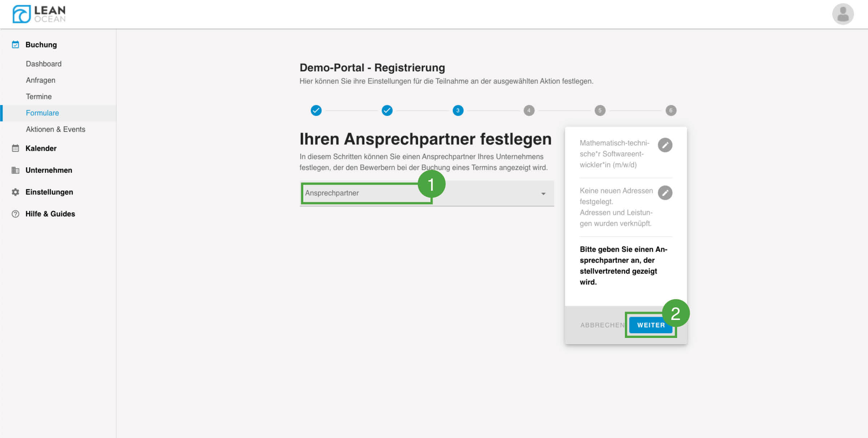
Task: Click the Hilfe & Guides question icon
Action: pyautogui.click(x=15, y=214)
